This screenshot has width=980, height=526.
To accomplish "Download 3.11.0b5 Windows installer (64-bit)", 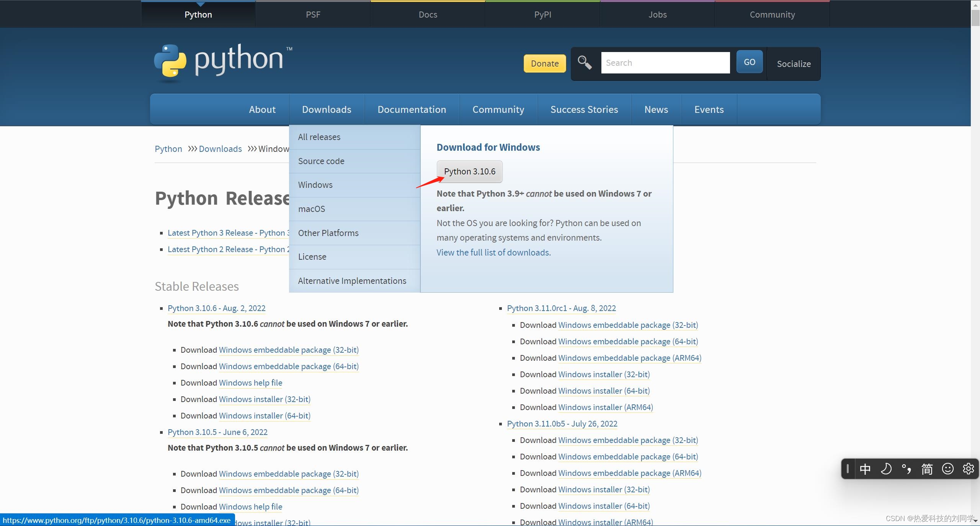I will pyautogui.click(x=604, y=506).
